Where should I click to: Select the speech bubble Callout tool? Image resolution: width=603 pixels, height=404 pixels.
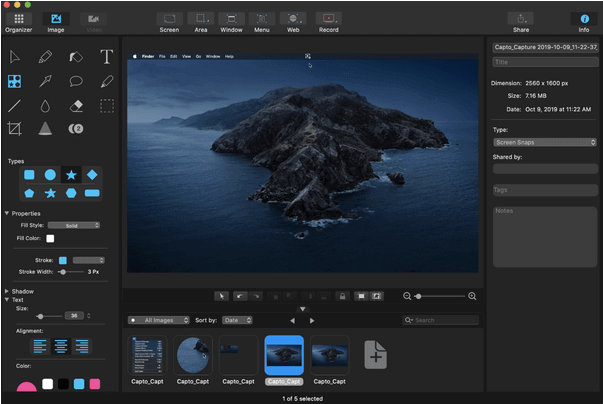(76, 81)
